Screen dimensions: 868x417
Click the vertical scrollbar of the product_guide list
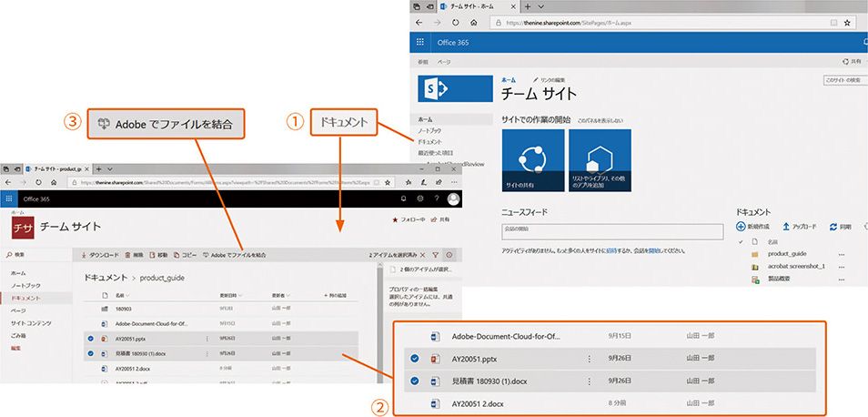coord(379,324)
